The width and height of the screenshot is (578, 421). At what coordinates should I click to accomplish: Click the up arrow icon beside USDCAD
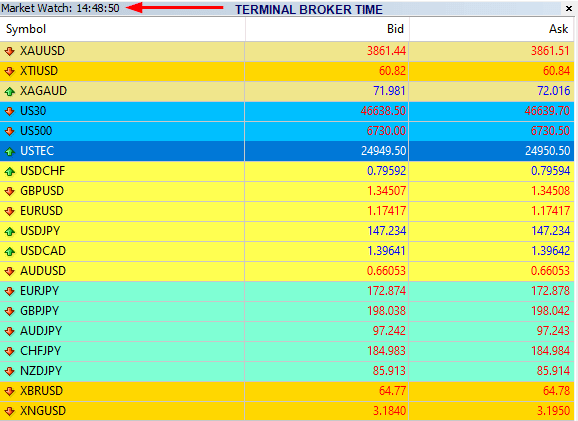pos(10,251)
